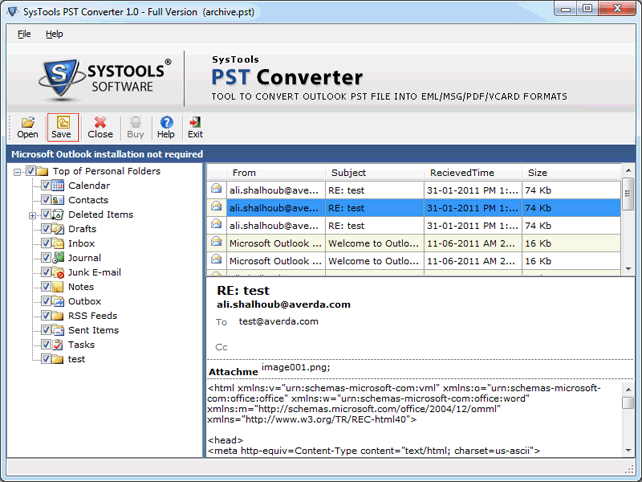Select the Notes folder label
642x482 pixels.
coord(81,287)
